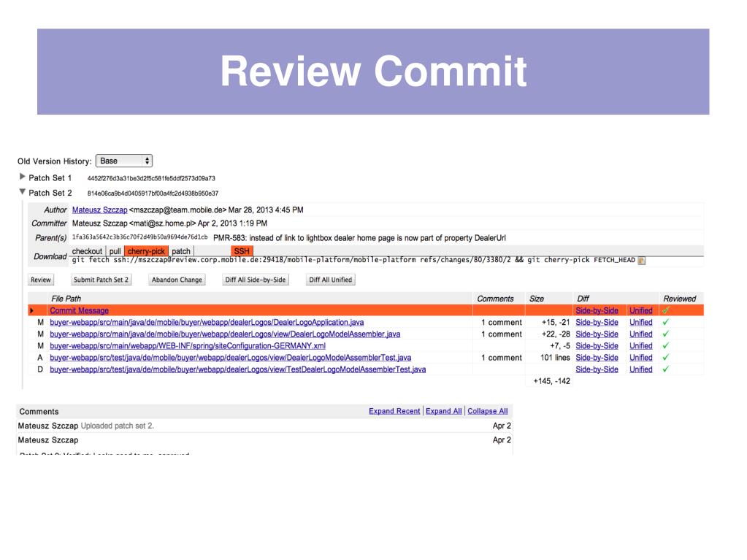Viewport: 747px width, 560px height.
Task: Open the Old Version History Base dropdown
Action: click(124, 161)
